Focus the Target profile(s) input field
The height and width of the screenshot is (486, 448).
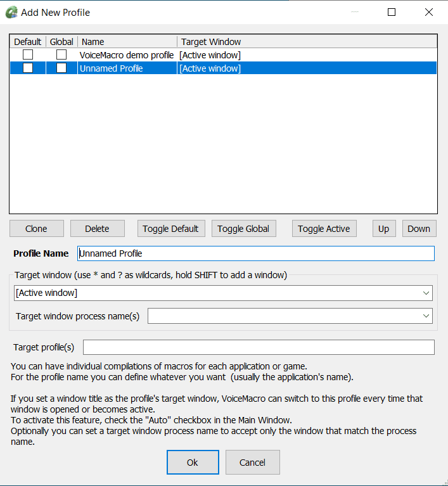coord(259,347)
